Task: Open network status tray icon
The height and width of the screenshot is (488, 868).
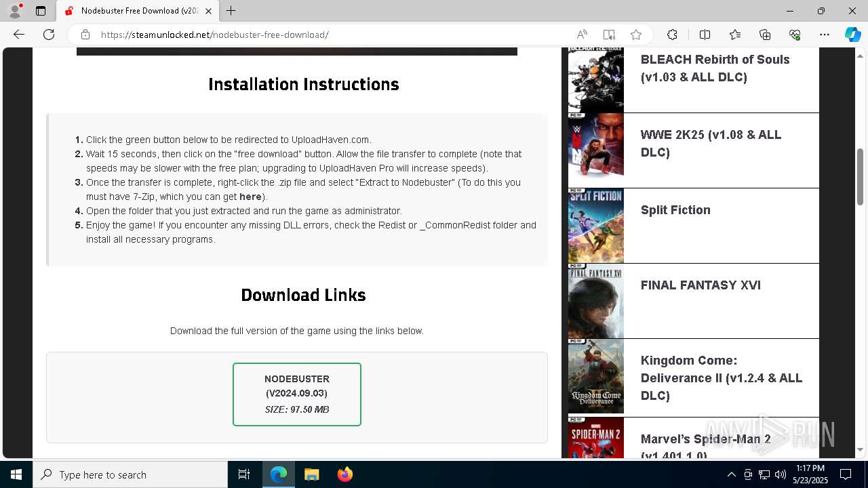Action: click(x=764, y=474)
